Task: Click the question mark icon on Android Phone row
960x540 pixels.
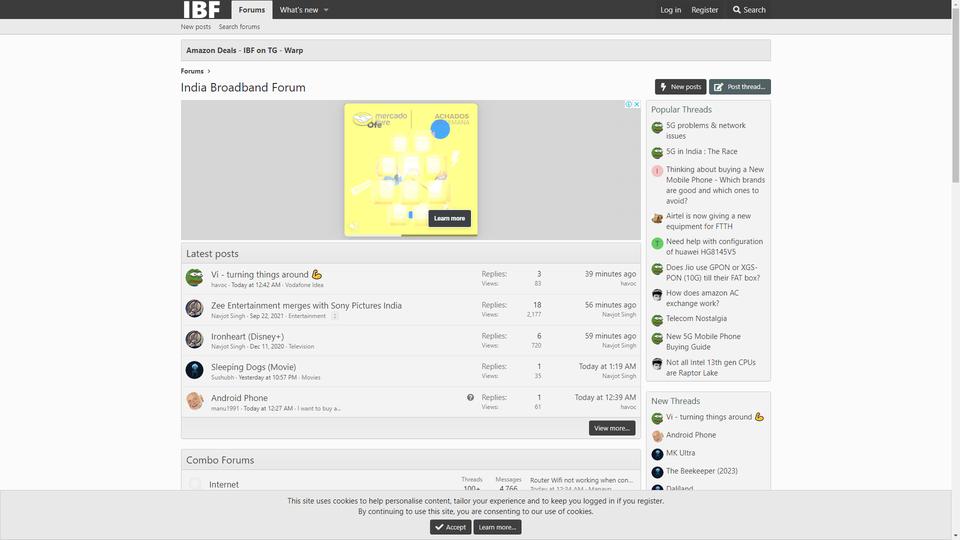Action: point(470,397)
